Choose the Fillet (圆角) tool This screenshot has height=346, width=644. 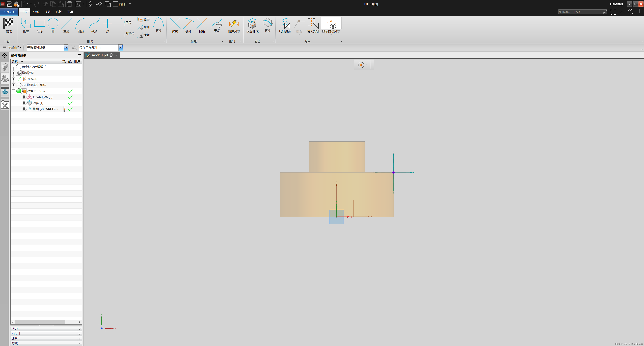click(124, 22)
